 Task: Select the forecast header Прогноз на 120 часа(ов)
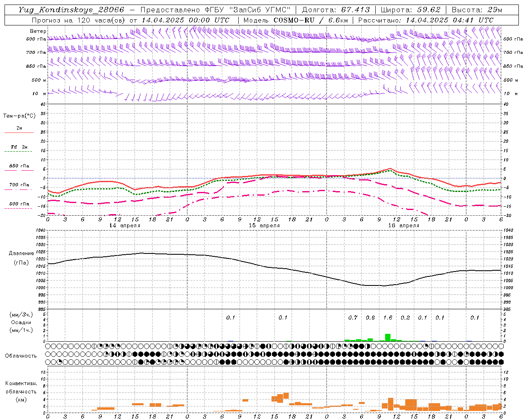tap(79, 20)
